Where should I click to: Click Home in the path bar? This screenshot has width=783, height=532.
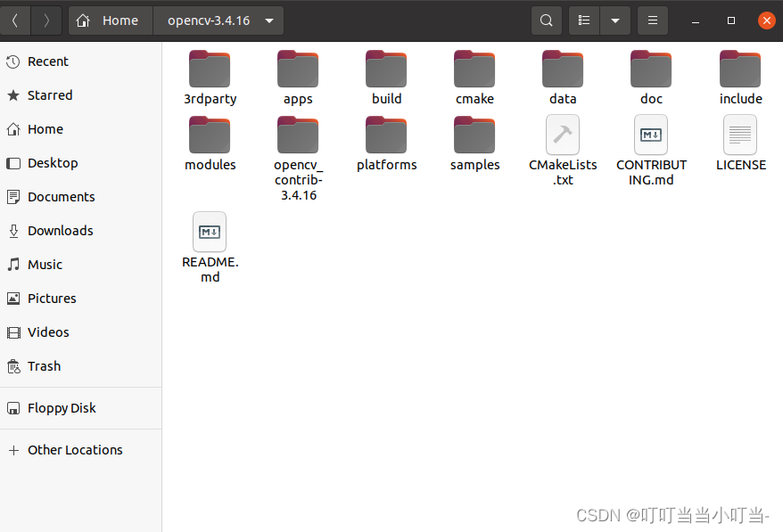[x=111, y=20]
